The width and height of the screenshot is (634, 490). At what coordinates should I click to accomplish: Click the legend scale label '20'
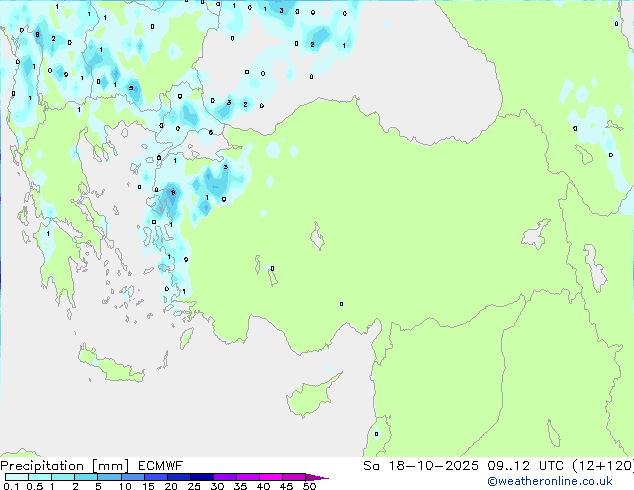click(171, 486)
